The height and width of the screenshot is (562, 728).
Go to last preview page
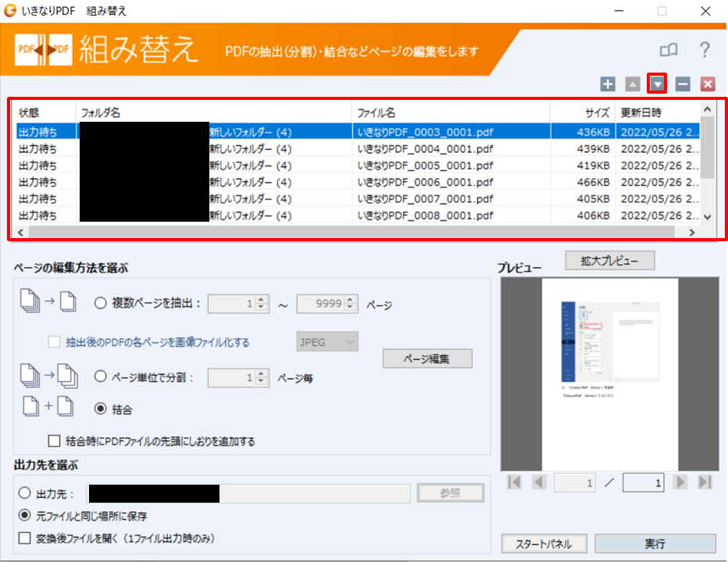(x=705, y=482)
